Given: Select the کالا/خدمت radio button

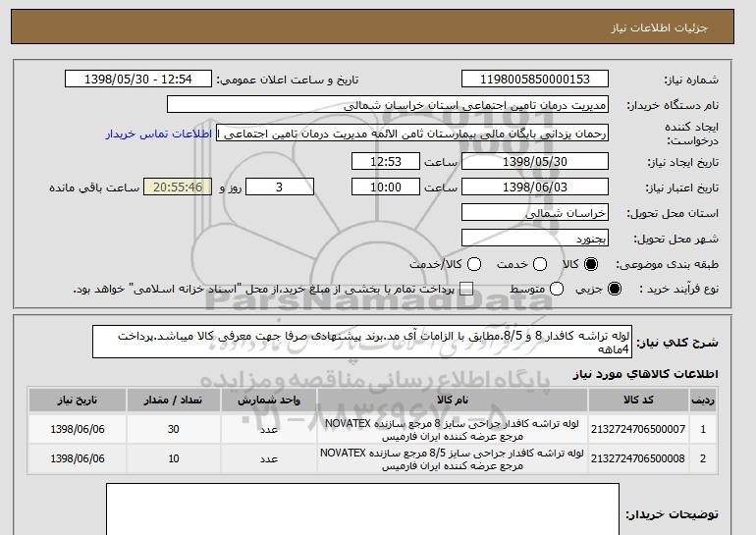Looking at the screenshot, I should (x=474, y=264).
